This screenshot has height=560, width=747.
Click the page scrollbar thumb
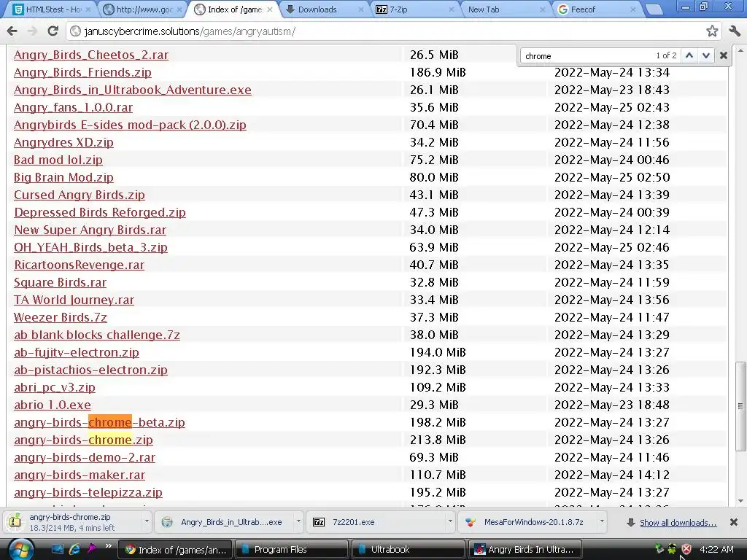click(x=740, y=406)
